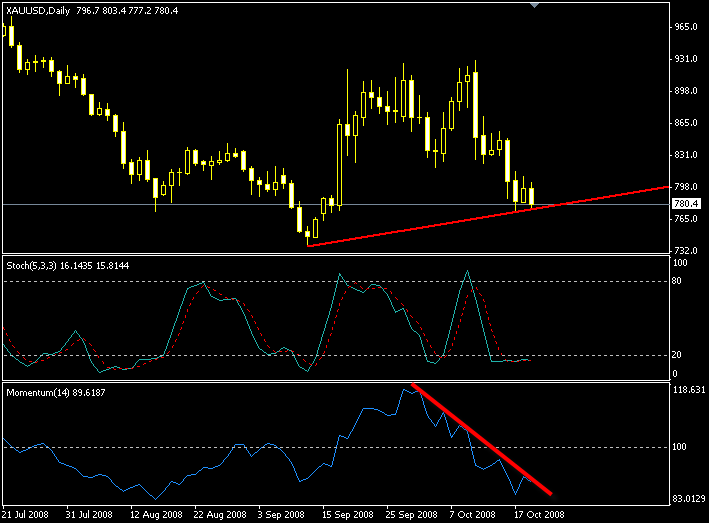This screenshot has height=523, width=709.
Task: Click the 798.0 price scale value
Action: point(686,187)
